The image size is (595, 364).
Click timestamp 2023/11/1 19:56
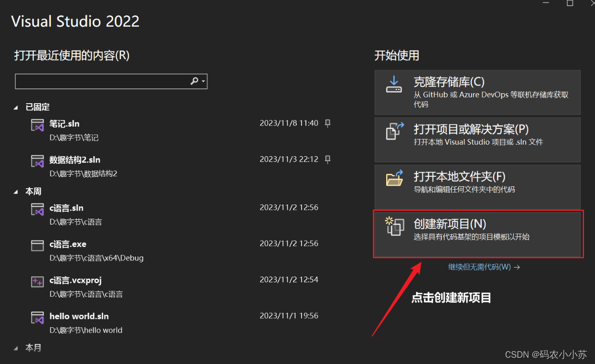[x=289, y=316]
